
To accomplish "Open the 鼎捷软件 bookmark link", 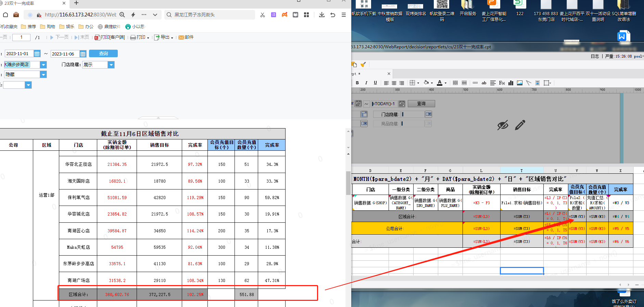I will [109, 26].
